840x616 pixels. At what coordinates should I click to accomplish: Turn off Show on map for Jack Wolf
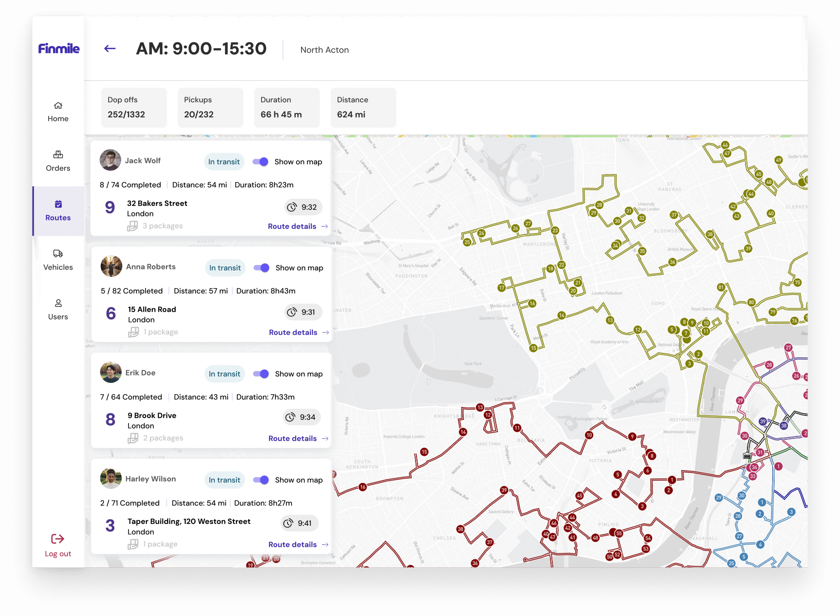(x=260, y=162)
